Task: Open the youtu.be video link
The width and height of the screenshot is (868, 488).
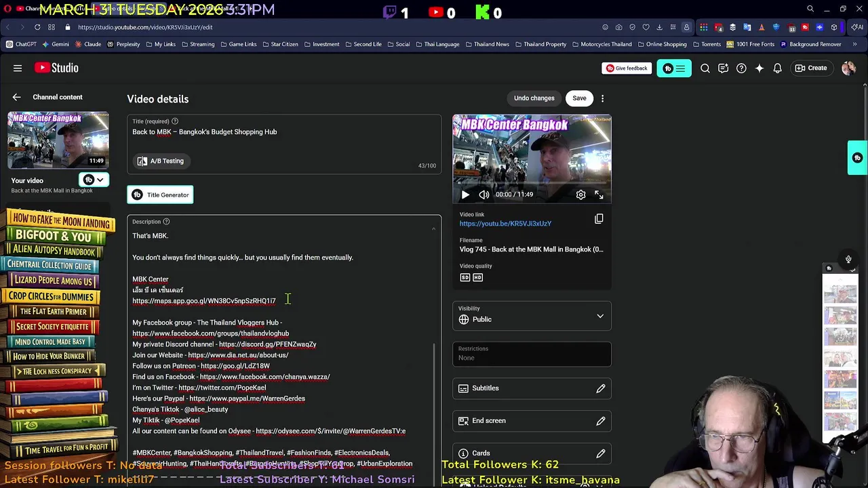Action: [x=505, y=224]
